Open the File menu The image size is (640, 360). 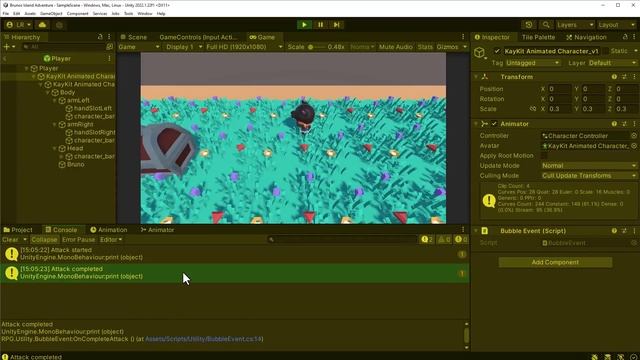click(x=6, y=13)
